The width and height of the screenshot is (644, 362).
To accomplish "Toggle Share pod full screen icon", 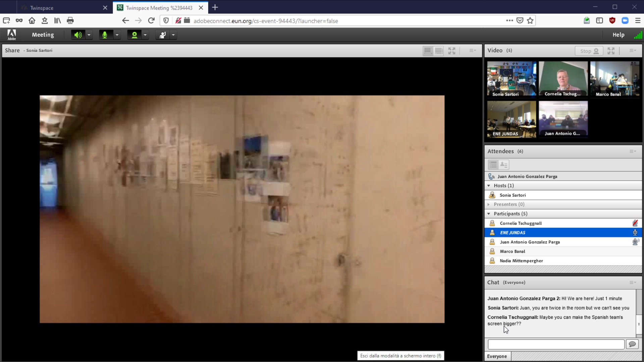I will pyautogui.click(x=452, y=51).
